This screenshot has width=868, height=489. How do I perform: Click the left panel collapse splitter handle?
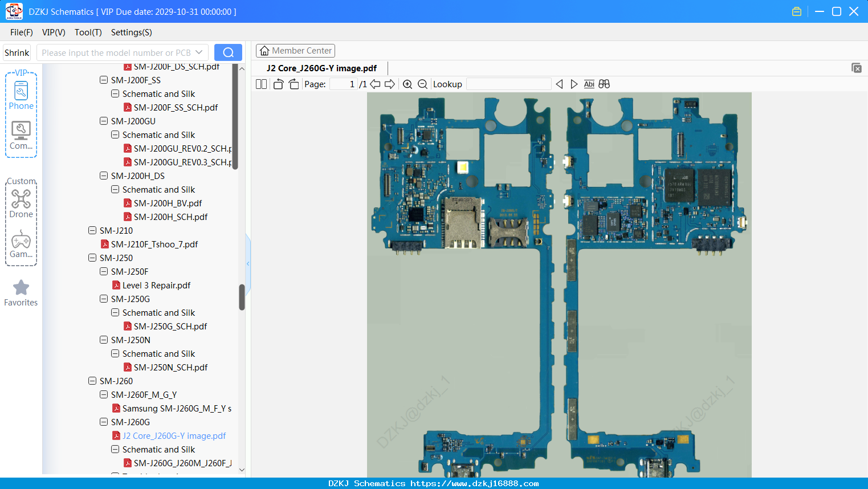(x=248, y=263)
